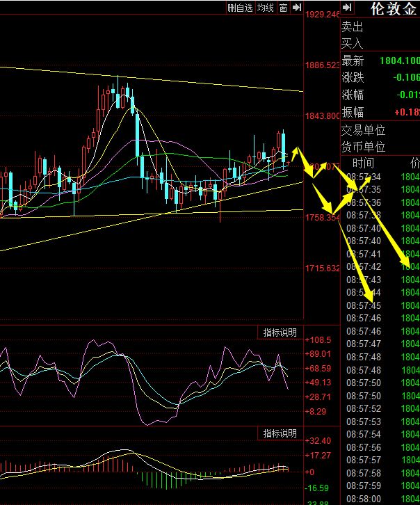
Task: Open the 窗 window option
Action: 283,8
